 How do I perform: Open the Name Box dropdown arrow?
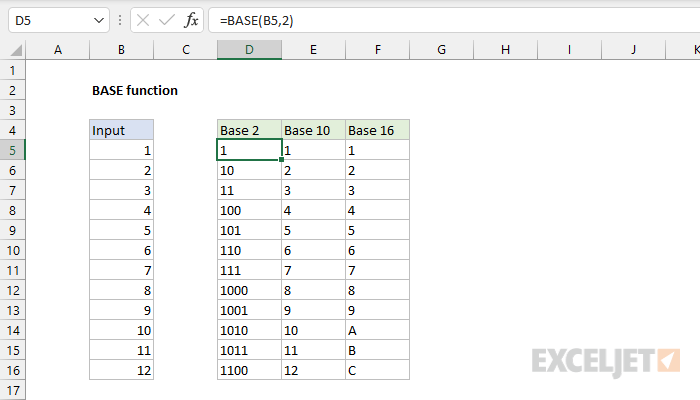point(99,21)
